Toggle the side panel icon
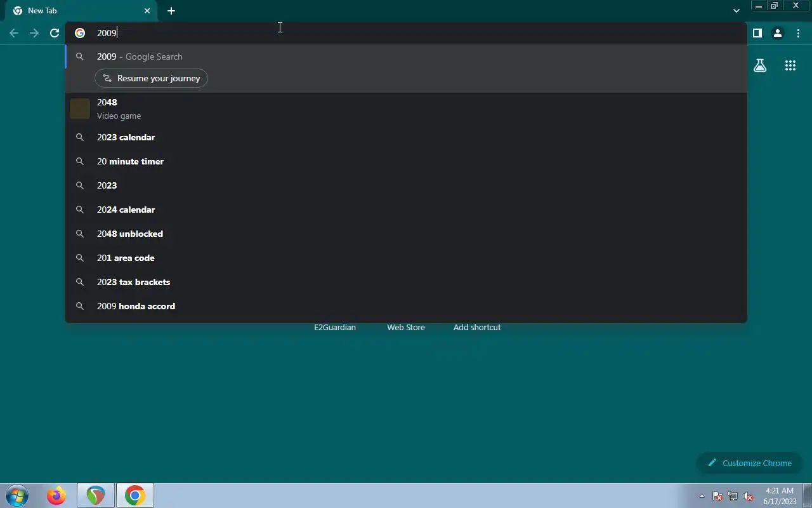Screen dimensions: 812x508 (757, 33)
